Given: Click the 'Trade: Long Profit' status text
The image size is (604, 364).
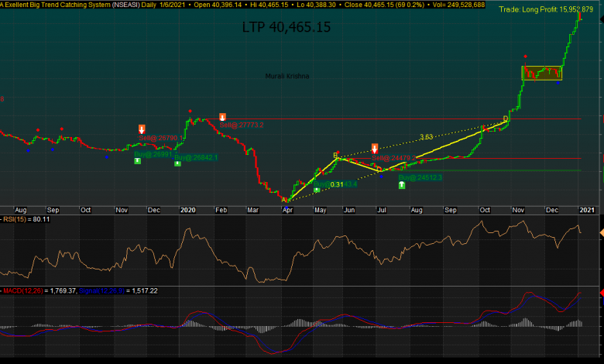Looking at the screenshot, I should tap(546, 9).
